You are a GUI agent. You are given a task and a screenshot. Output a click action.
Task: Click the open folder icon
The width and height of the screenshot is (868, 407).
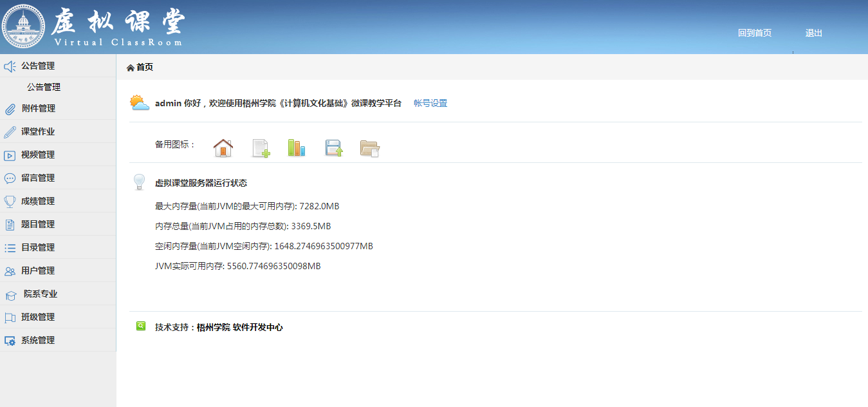point(369,148)
